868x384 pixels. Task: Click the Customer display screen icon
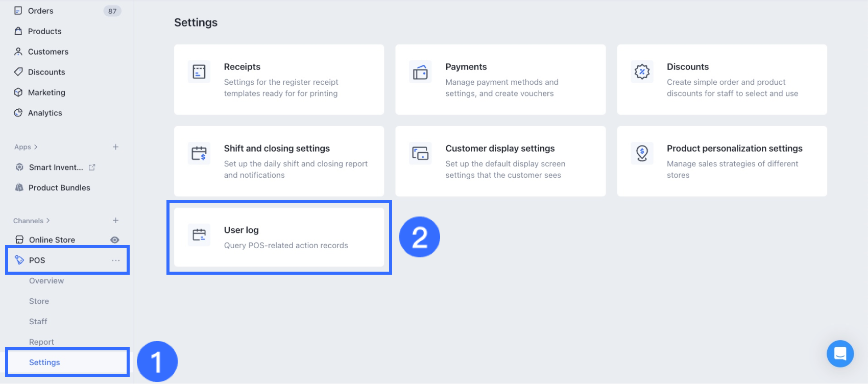click(x=420, y=153)
